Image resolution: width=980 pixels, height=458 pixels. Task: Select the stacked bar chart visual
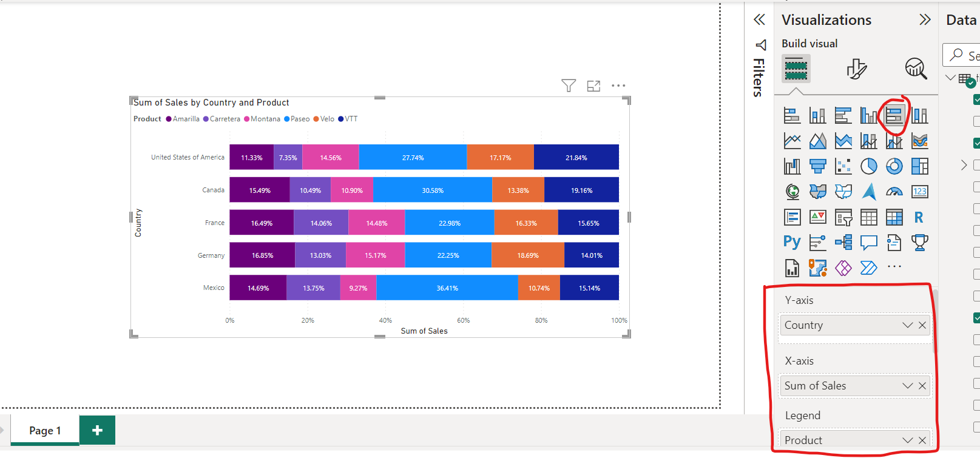(x=792, y=115)
